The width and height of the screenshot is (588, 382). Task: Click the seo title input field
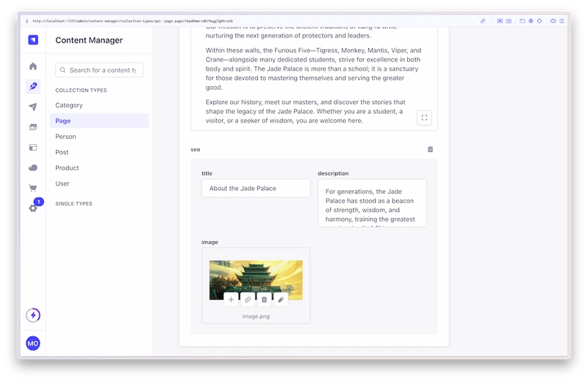pos(256,188)
